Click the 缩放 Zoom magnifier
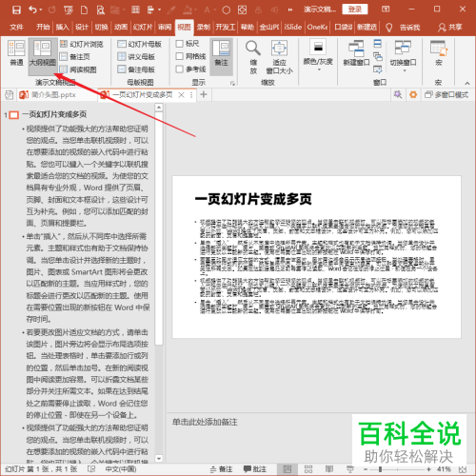 (x=253, y=57)
